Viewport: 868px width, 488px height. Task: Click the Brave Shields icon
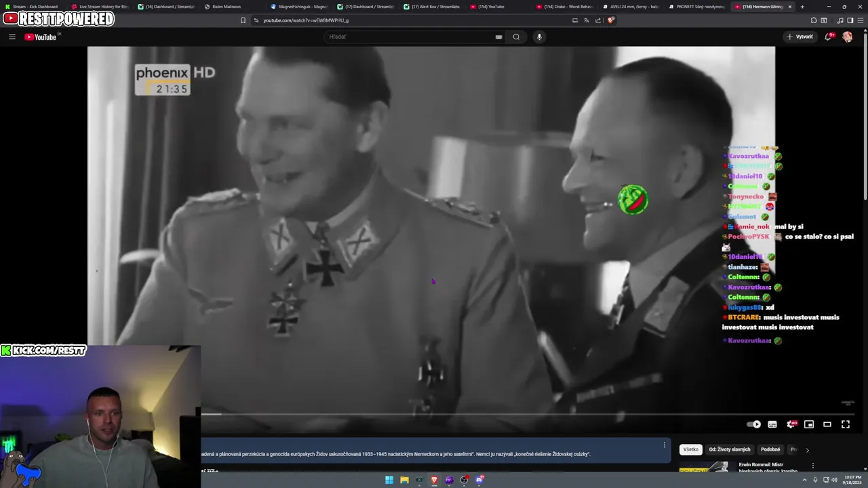[x=610, y=20]
